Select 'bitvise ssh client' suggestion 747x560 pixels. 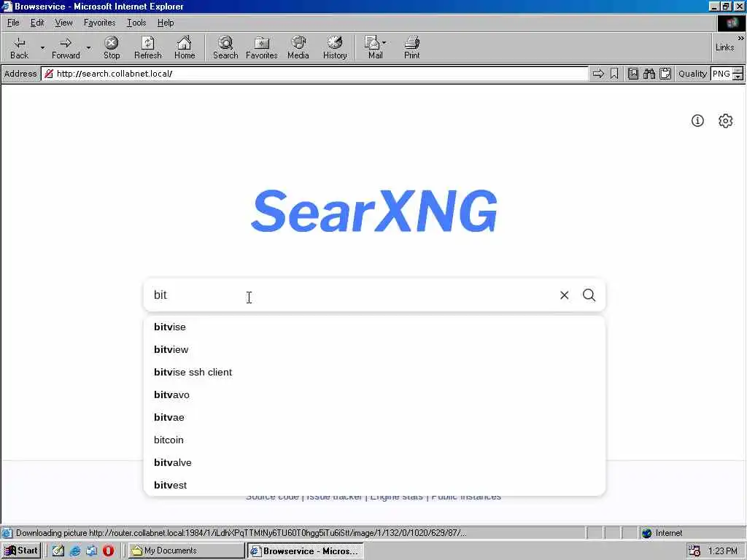374,372
